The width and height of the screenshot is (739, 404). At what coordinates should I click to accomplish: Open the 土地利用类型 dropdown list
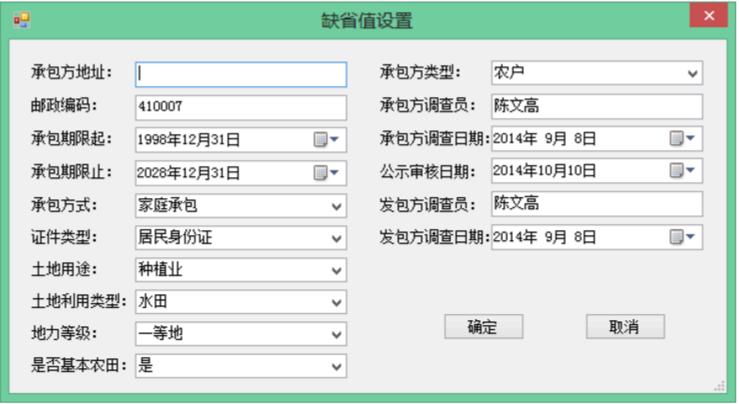[336, 301]
